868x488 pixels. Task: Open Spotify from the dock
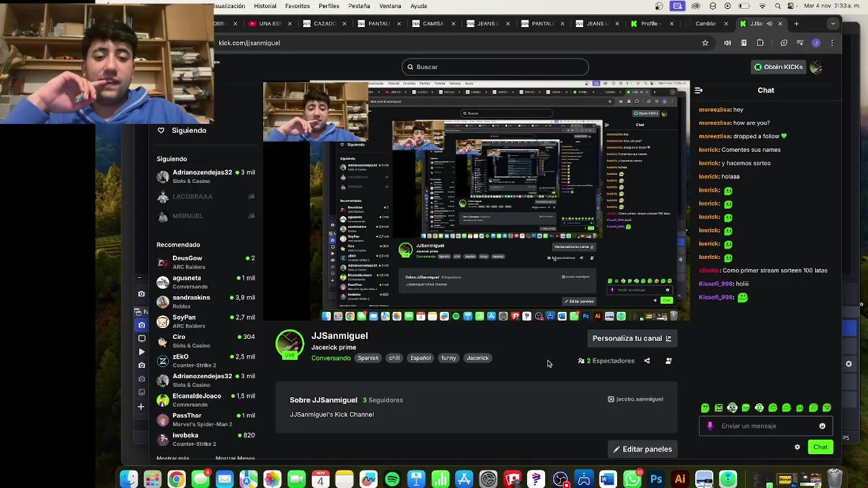point(392,479)
